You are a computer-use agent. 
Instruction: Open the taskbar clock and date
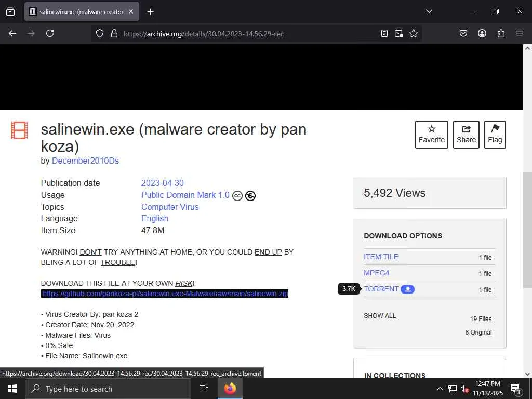tap(487, 389)
